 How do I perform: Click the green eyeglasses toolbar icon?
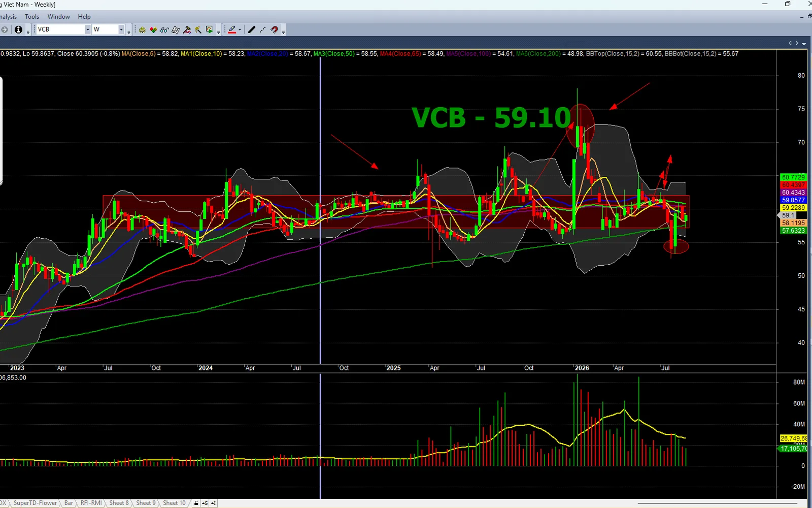[164, 30]
